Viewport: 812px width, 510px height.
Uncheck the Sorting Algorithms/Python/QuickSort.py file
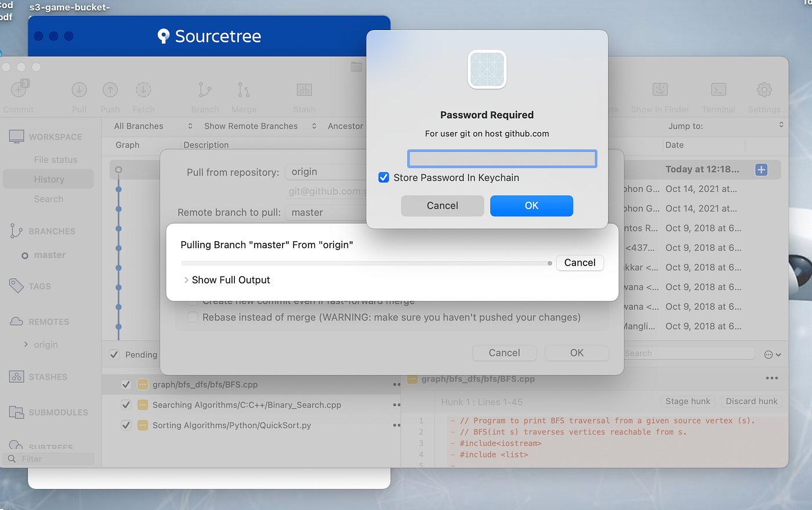point(126,425)
